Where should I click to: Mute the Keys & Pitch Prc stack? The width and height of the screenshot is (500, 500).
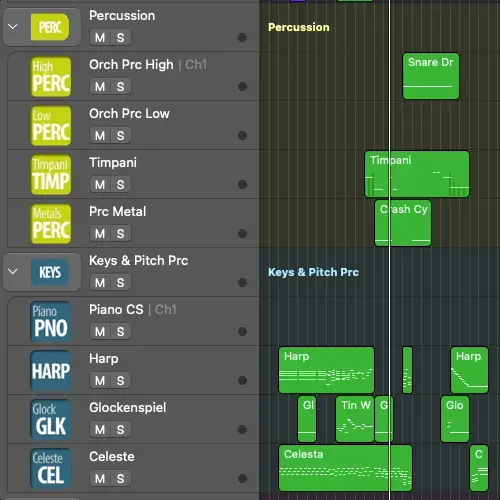pos(100,283)
